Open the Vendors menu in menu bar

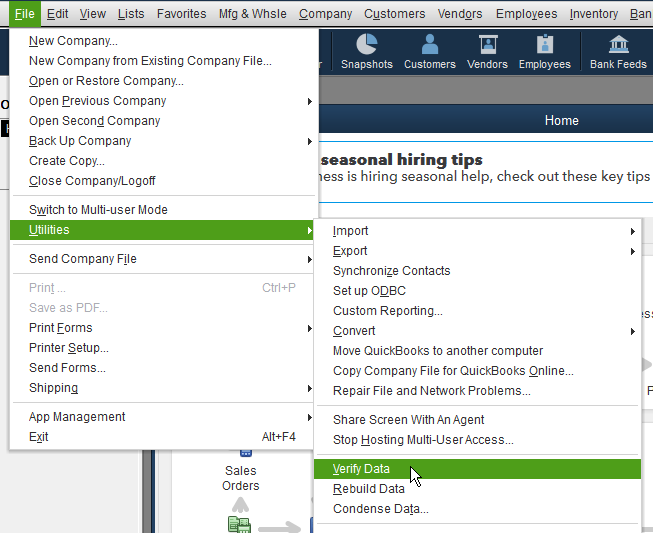tap(460, 14)
